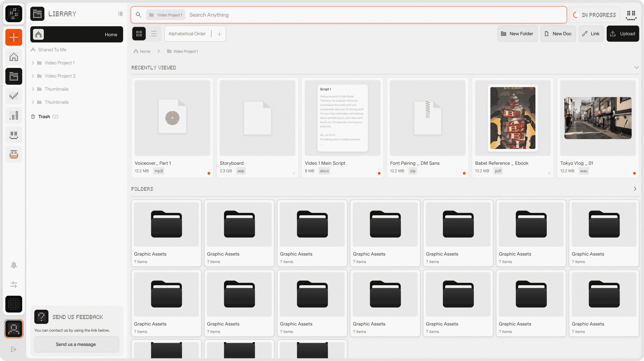The width and height of the screenshot is (644, 361).
Task: Toggle sort direction arrow
Action: click(219, 34)
